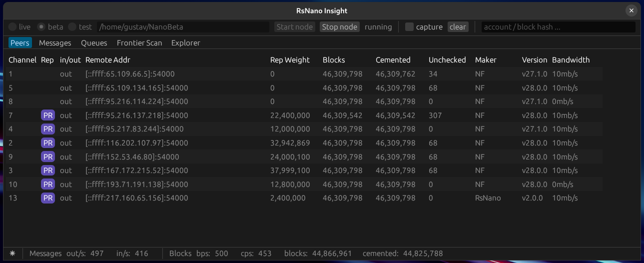
Task: Click the PR badge for channel 4
Action: click(x=48, y=129)
